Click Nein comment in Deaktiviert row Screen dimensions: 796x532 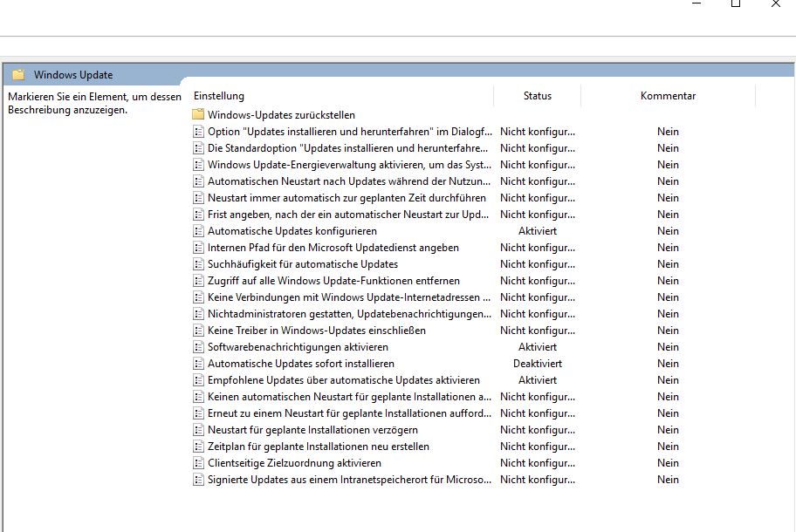668,364
